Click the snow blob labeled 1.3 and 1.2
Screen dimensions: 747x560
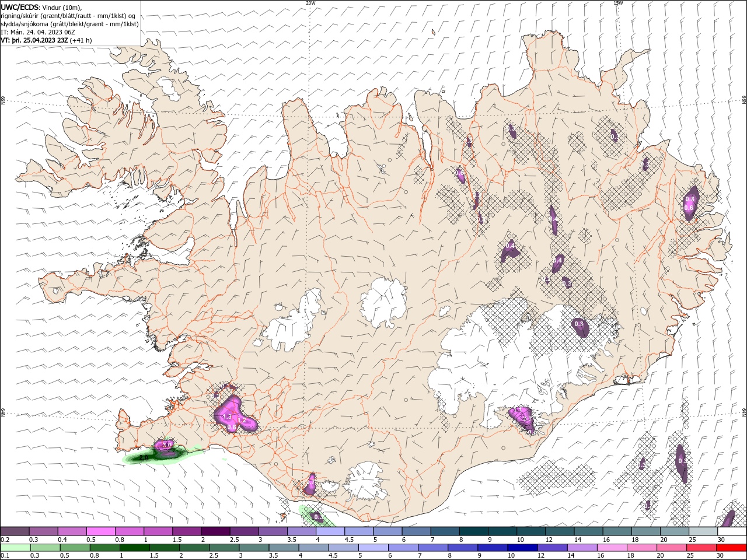point(235,415)
